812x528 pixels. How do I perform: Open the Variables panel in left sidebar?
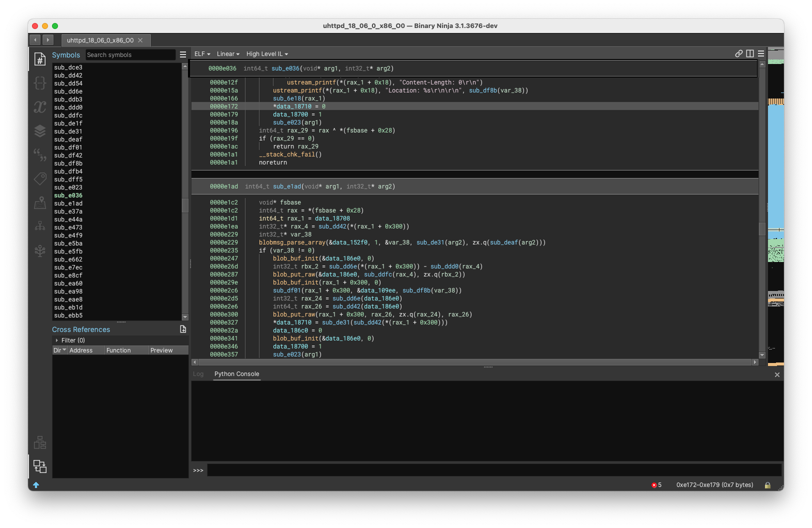click(x=39, y=107)
